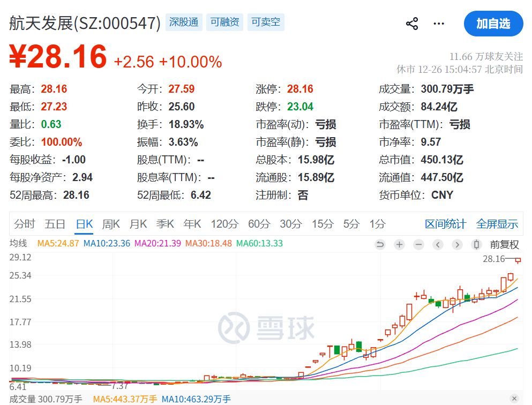Zoom in the K-line chart with plus icon

click(x=399, y=245)
